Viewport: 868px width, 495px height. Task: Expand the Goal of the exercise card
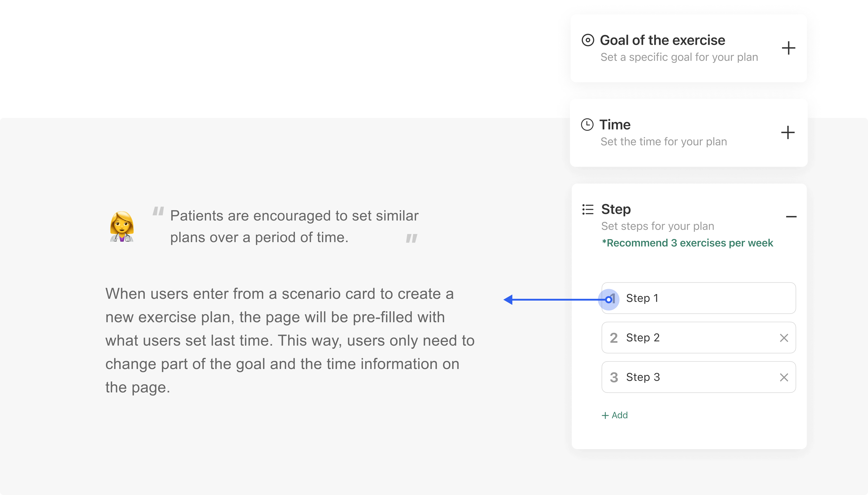coord(788,48)
